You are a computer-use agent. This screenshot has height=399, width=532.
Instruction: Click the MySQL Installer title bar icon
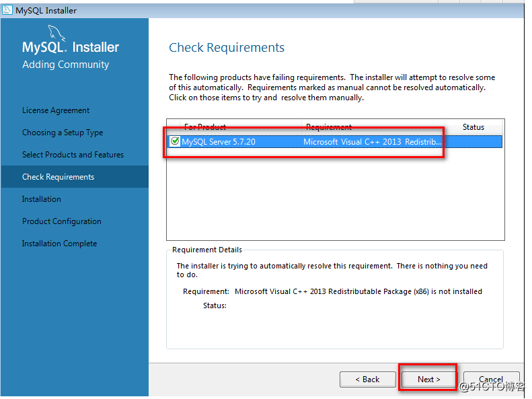tap(7, 10)
